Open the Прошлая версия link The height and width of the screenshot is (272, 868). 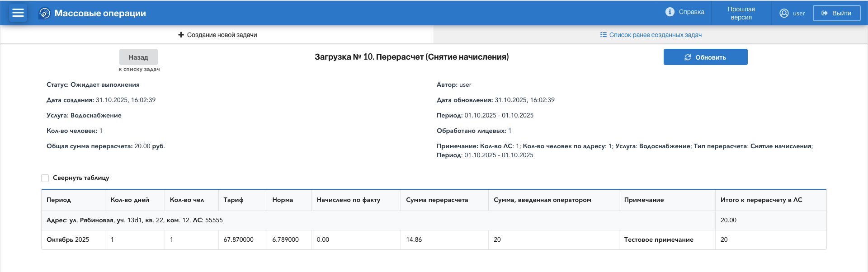(x=741, y=13)
